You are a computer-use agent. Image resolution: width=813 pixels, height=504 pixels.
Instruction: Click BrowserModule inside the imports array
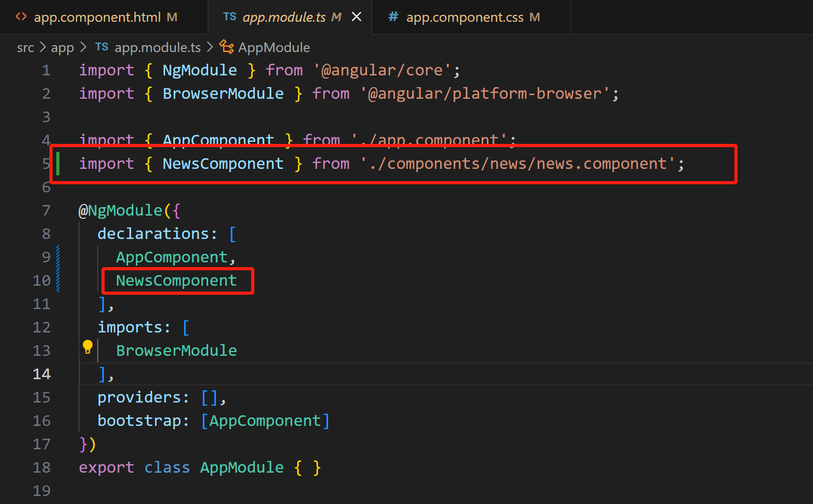pyautogui.click(x=176, y=351)
